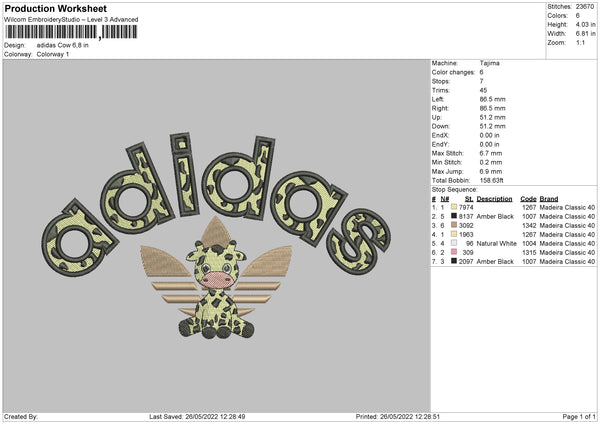Click the 'Down:' measurement label

[x=441, y=126]
